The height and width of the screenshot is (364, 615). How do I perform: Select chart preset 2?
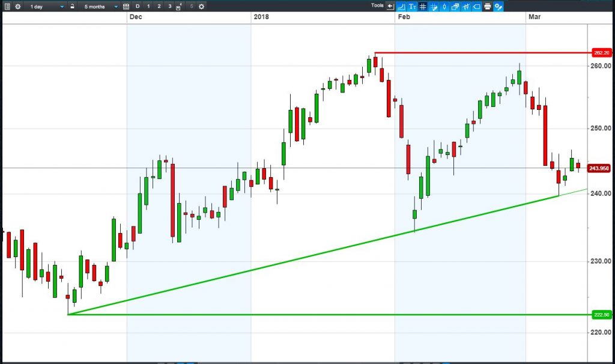159,6
